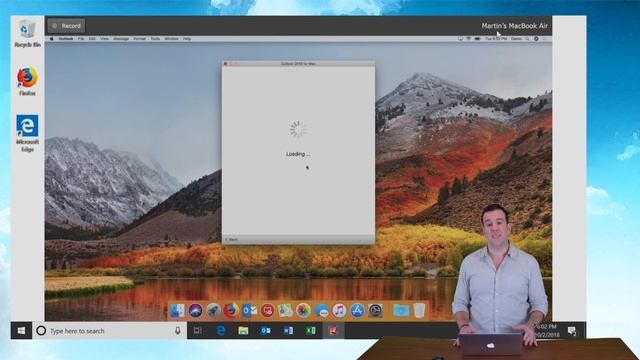
Task: Open the Edit menu in the Mac menu bar
Action: point(92,39)
